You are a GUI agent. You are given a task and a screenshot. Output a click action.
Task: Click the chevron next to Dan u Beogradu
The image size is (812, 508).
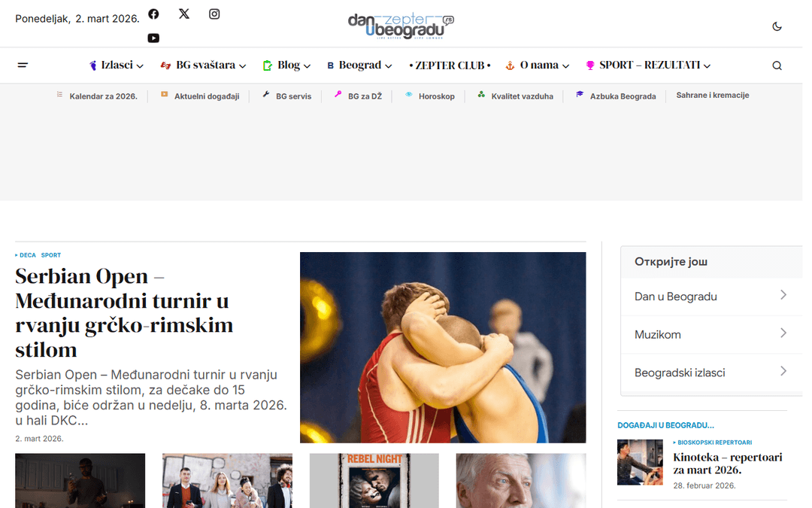point(783,295)
